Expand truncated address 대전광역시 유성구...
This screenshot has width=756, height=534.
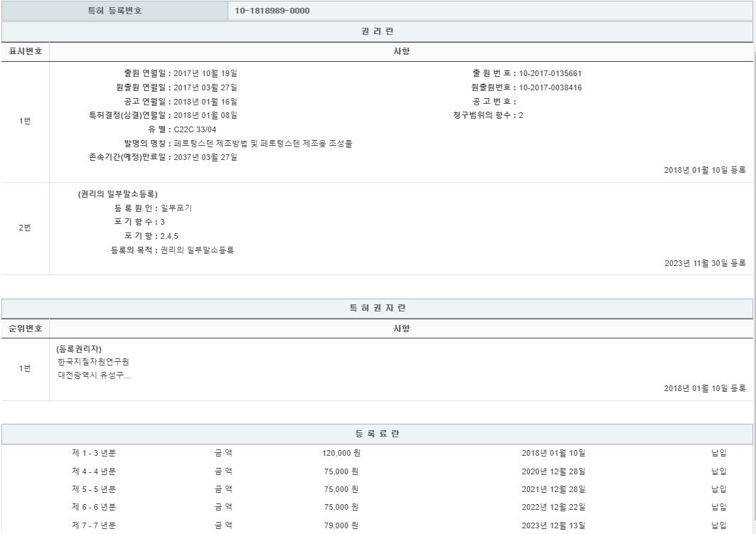coord(95,375)
